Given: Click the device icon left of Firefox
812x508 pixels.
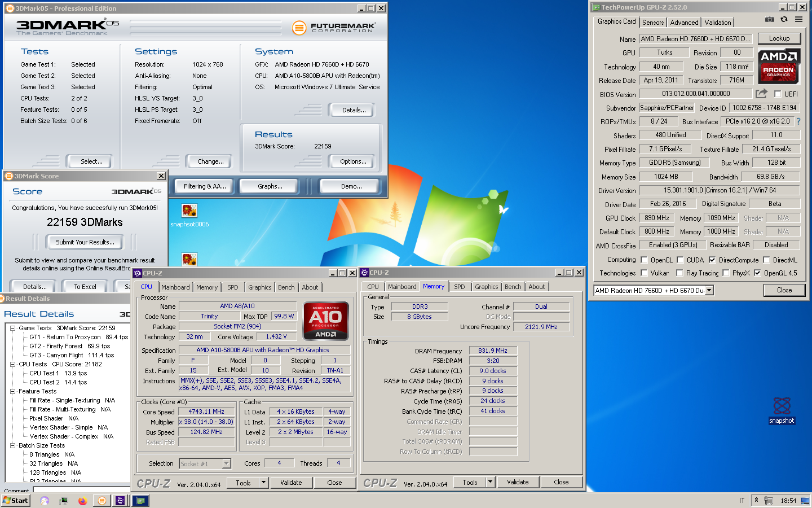Looking at the screenshot, I should point(64,501).
